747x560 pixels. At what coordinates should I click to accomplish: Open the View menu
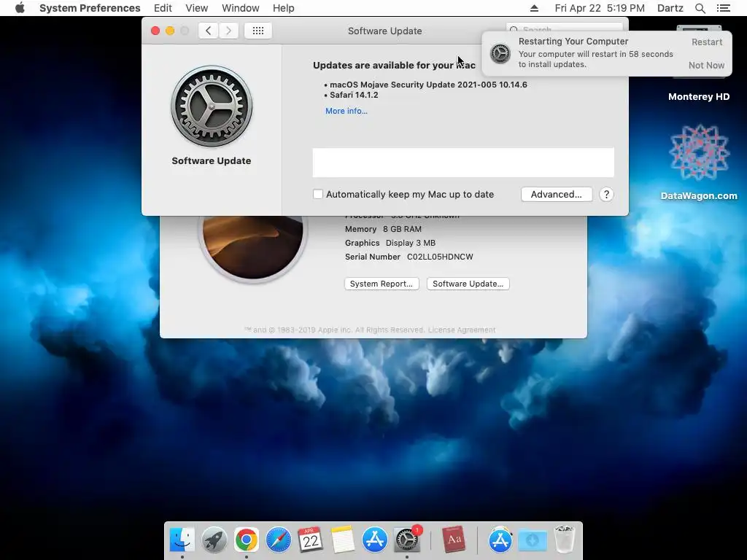tap(197, 8)
